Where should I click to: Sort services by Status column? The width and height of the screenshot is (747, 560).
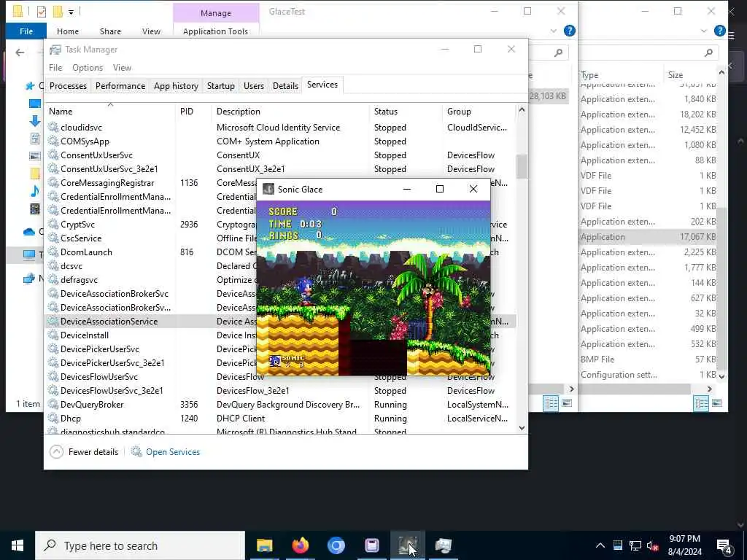tap(405, 112)
